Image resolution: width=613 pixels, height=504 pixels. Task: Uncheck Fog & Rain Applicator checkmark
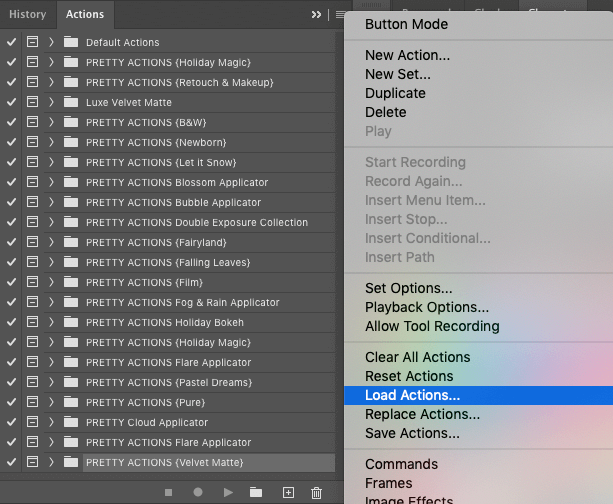click(11, 302)
